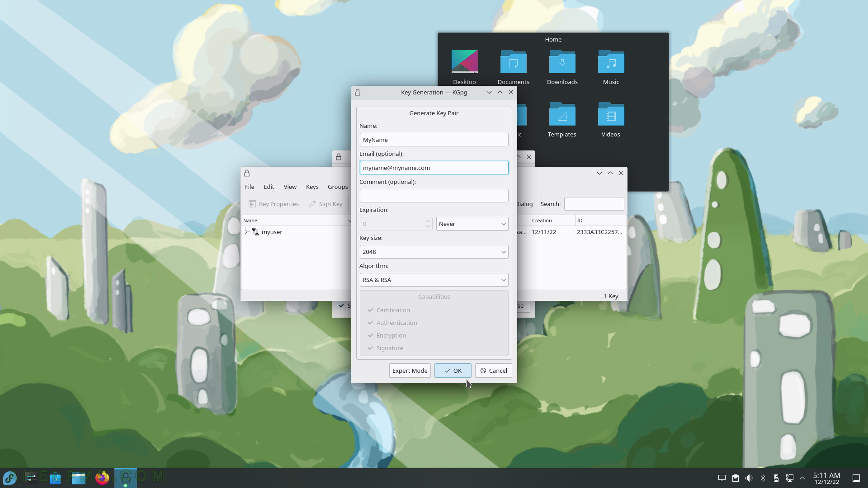Open the Music folder in Home widget
The image size is (868, 488).
tap(611, 67)
